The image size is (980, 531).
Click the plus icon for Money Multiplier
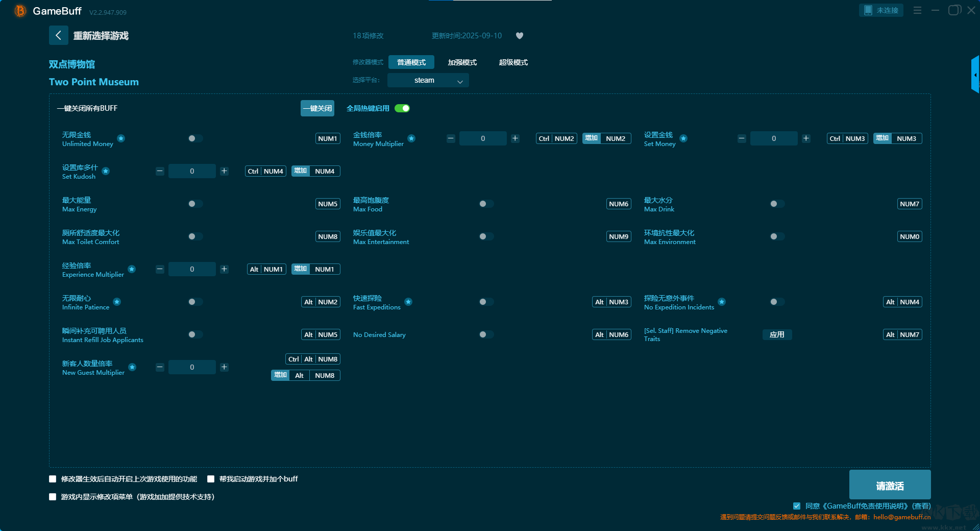tap(515, 138)
